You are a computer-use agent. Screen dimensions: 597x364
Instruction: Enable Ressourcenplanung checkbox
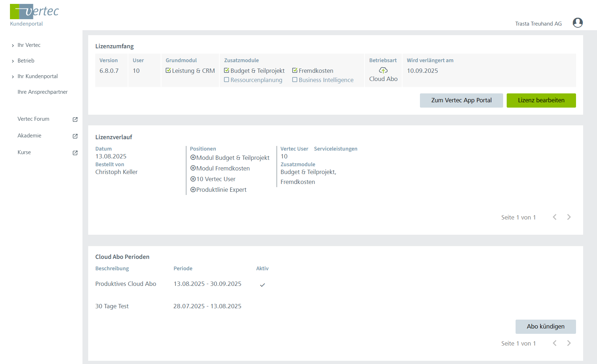[226, 80]
